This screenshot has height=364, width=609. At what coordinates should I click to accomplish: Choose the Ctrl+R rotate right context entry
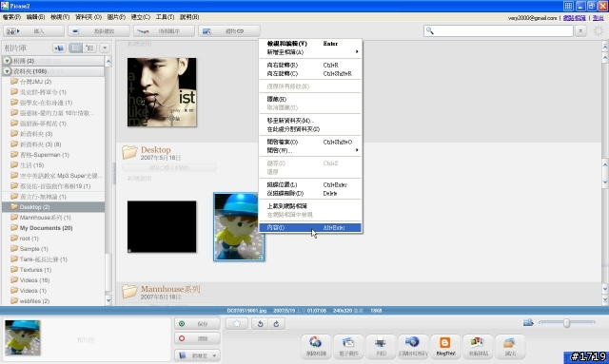(x=310, y=66)
